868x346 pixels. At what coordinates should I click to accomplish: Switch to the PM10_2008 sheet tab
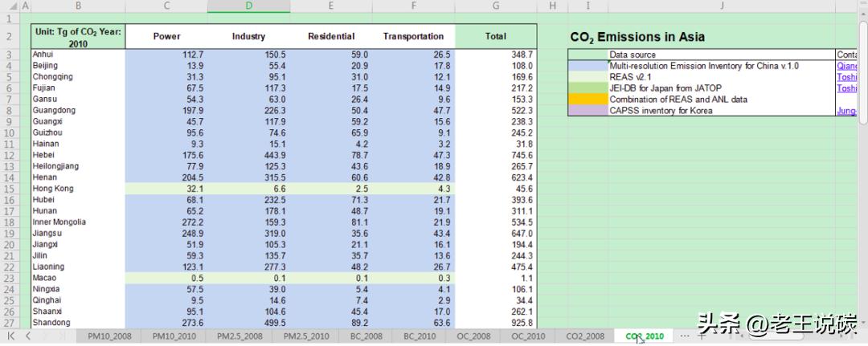point(108,336)
